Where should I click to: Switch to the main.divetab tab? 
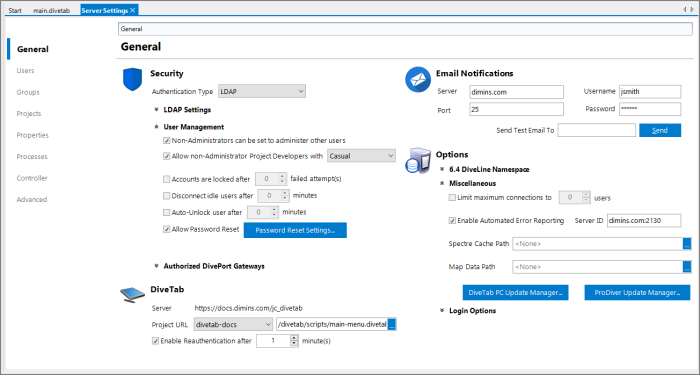52,10
